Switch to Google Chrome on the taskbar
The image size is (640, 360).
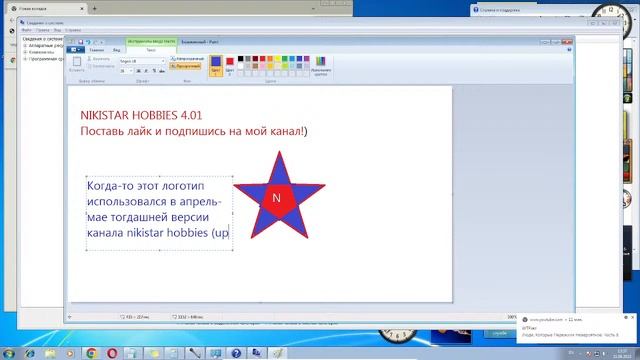pyautogui.click(x=91, y=353)
